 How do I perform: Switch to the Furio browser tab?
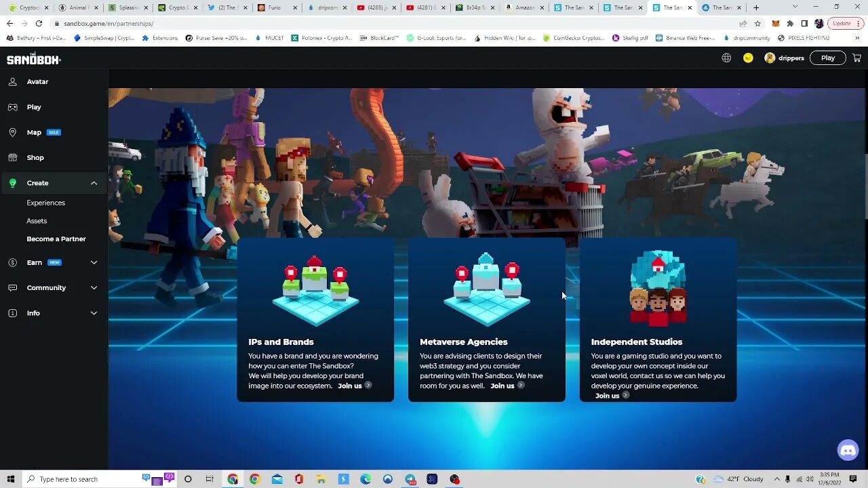pos(278,7)
